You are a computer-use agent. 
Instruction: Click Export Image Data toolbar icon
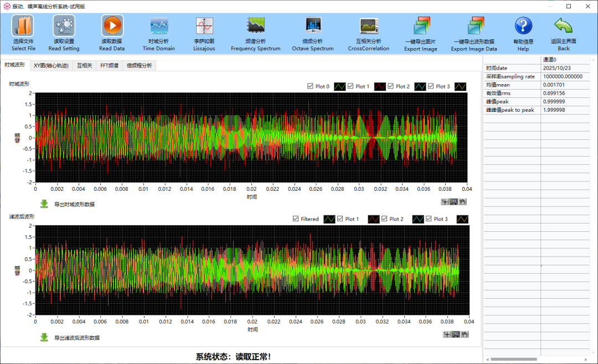coord(475,26)
